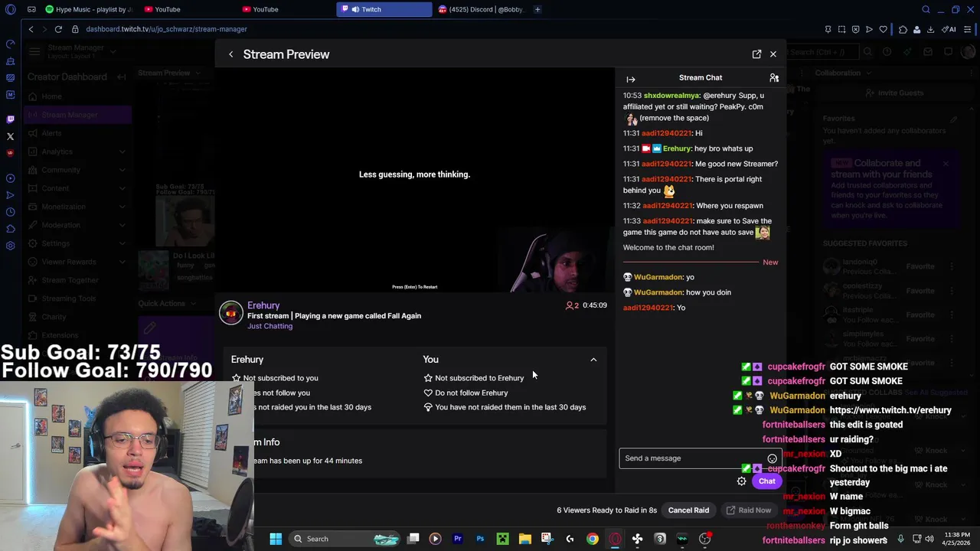Open taskbar clock and date

pos(957,539)
